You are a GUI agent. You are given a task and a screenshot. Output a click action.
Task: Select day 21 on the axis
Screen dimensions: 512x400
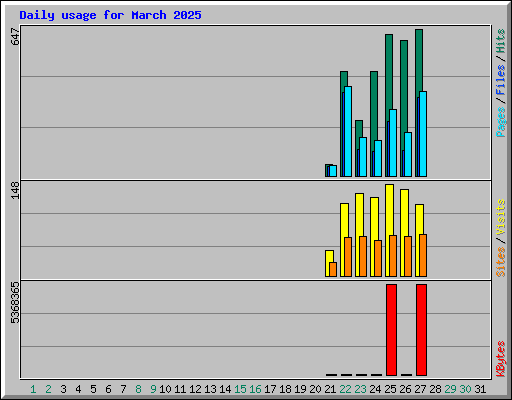click(330, 389)
